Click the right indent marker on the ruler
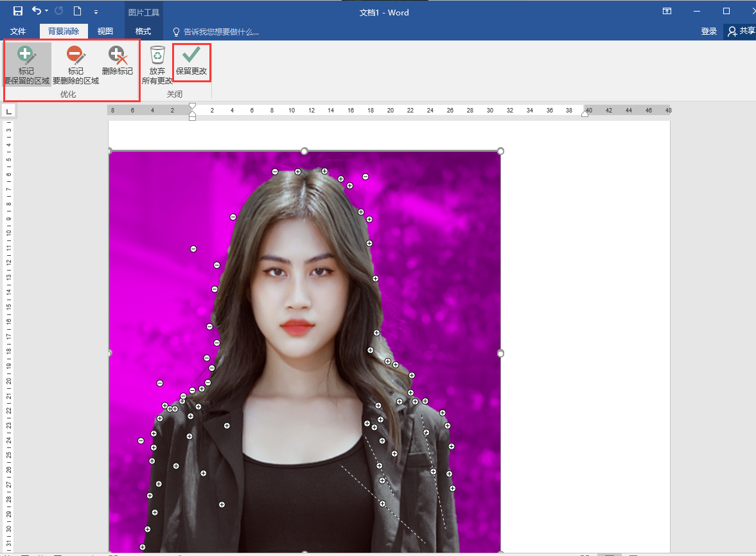The width and height of the screenshot is (756, 556). (585, 114)
